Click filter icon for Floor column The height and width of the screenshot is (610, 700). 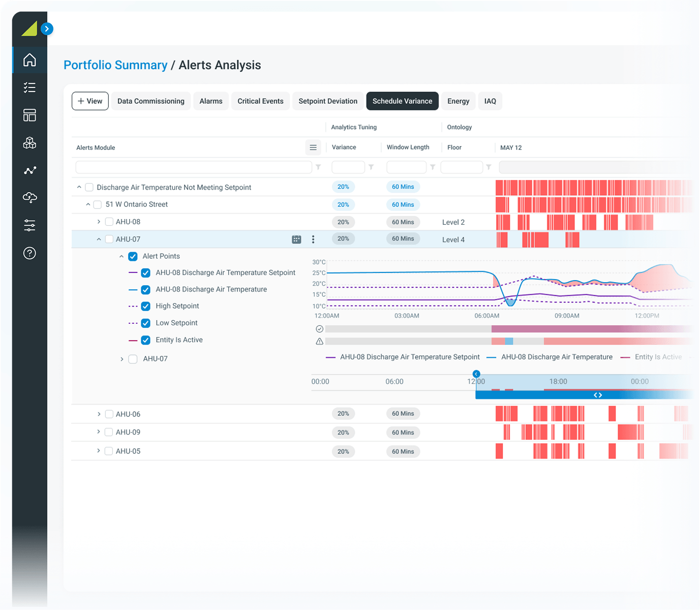[489, 167]
